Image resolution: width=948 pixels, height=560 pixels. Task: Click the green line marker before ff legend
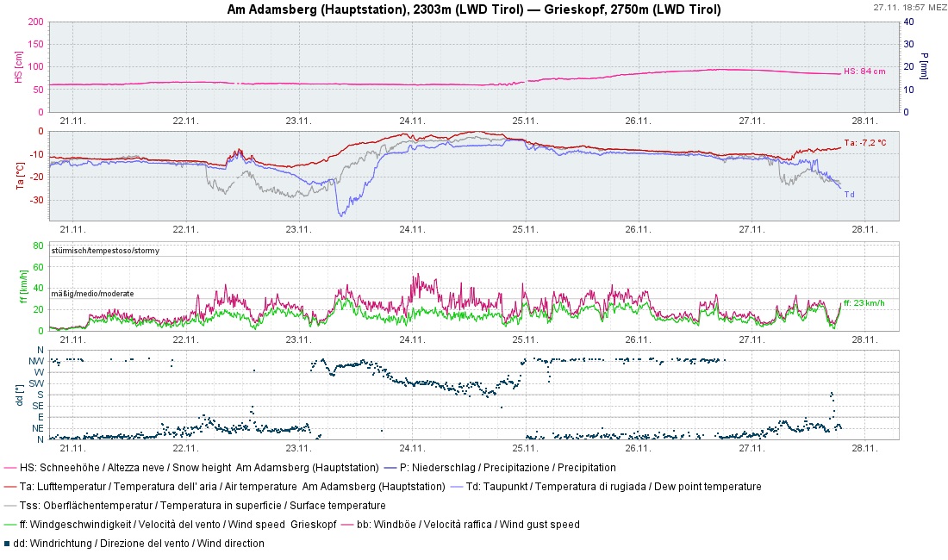10,525
